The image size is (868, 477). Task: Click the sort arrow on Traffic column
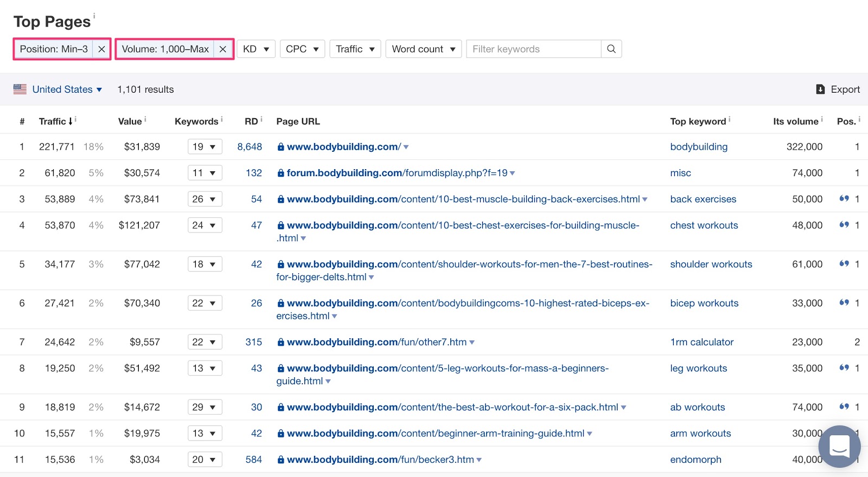71,121
